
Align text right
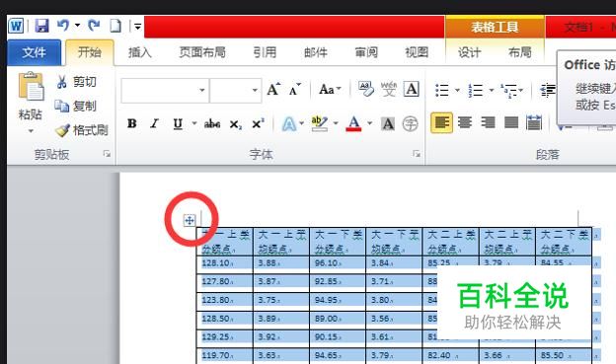click(488, 123)
